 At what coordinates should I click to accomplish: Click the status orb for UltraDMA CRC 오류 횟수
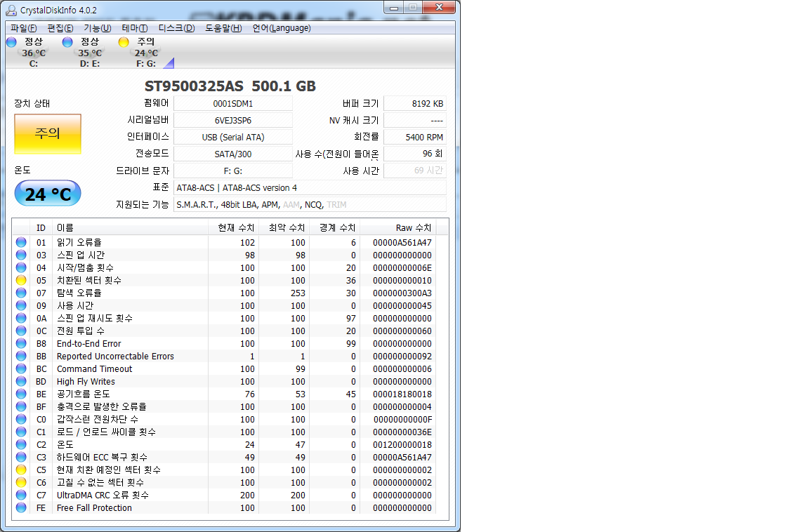(x=21, y=495)
